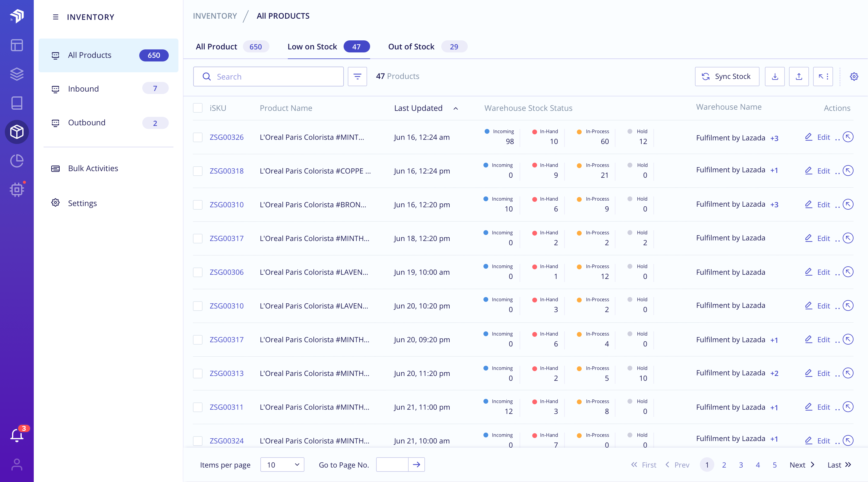Click the download icon in toolbar

tap(775, 77)
